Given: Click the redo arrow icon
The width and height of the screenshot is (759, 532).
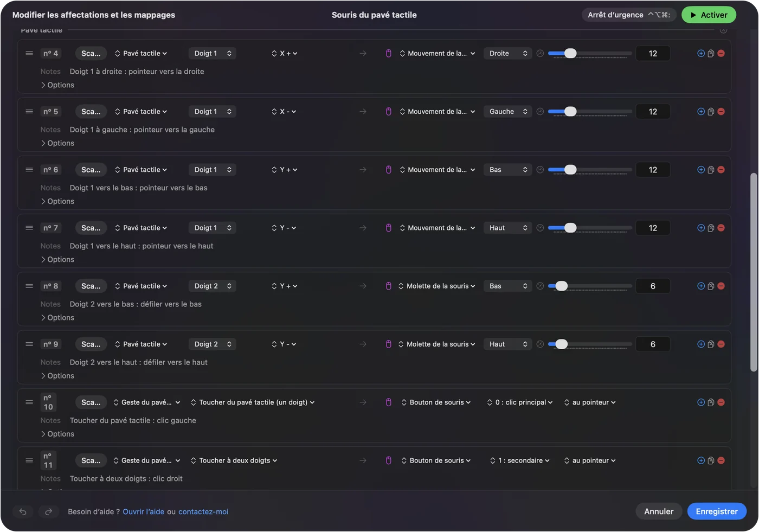Looking at the screenshot, I should coord(48,511).
